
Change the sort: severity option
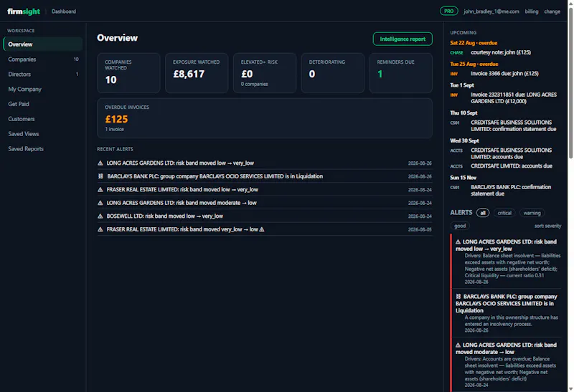coord(547,226)
